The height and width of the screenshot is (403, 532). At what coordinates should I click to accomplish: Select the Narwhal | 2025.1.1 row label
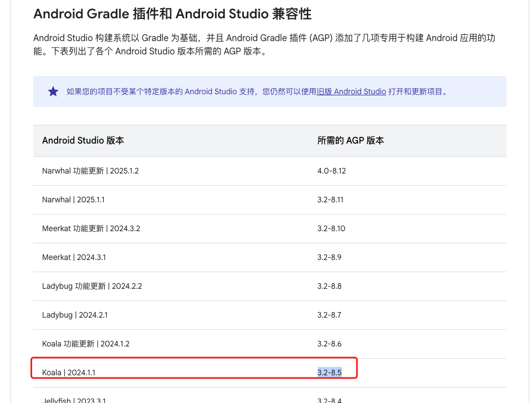[73, 200]
